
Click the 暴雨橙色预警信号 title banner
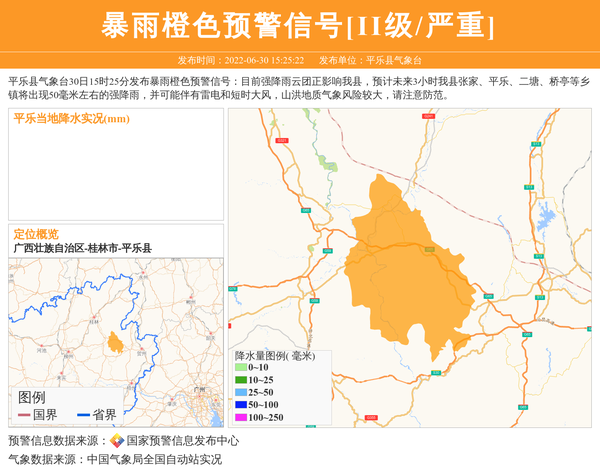(x=299, y=25)
